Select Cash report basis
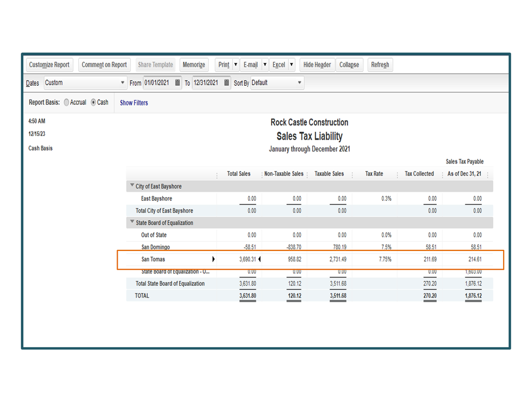The height and width of the screenshot is (399, 532). tap(93, 102)
